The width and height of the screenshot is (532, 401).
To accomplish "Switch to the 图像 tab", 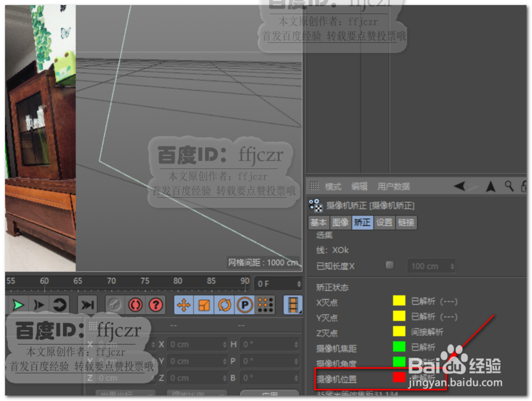I will click(340, 223).
